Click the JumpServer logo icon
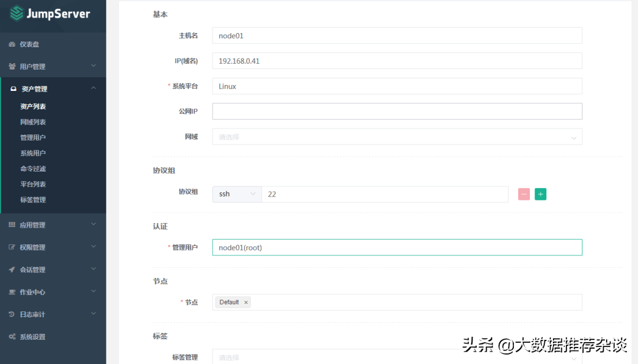 tap(17, 13)
